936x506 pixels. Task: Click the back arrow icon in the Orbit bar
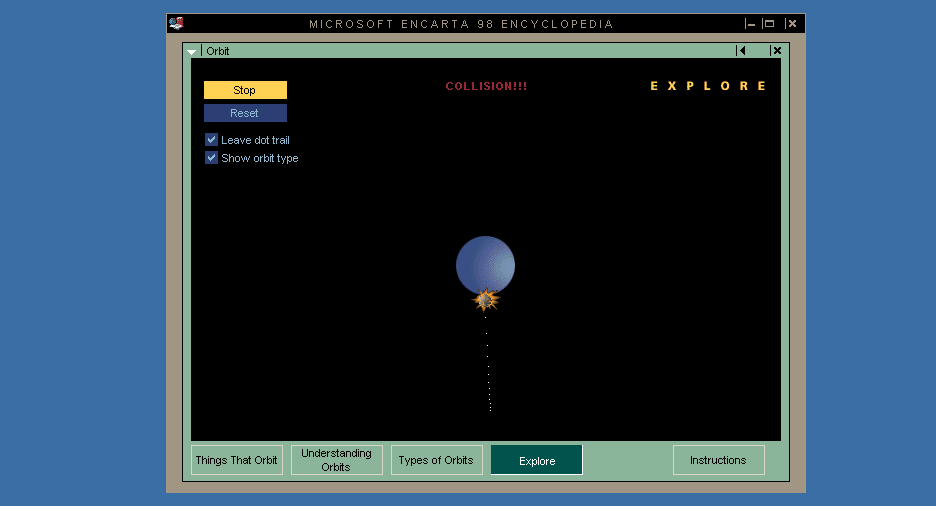[741, 51]
